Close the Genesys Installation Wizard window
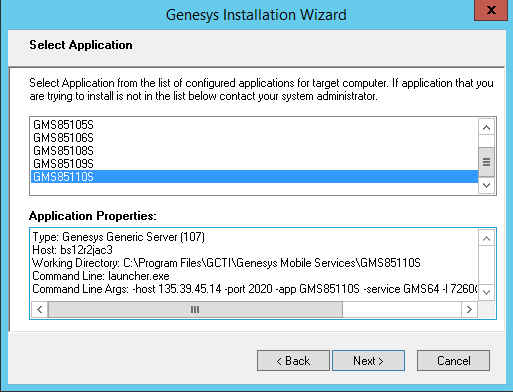Viewport: 513px width, 392px height. point(491,10)
